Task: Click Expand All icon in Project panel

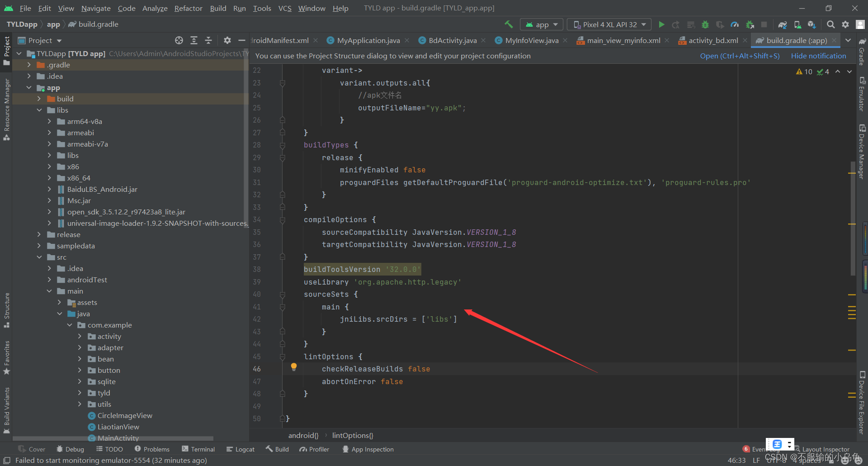Action: pos(194,40)
